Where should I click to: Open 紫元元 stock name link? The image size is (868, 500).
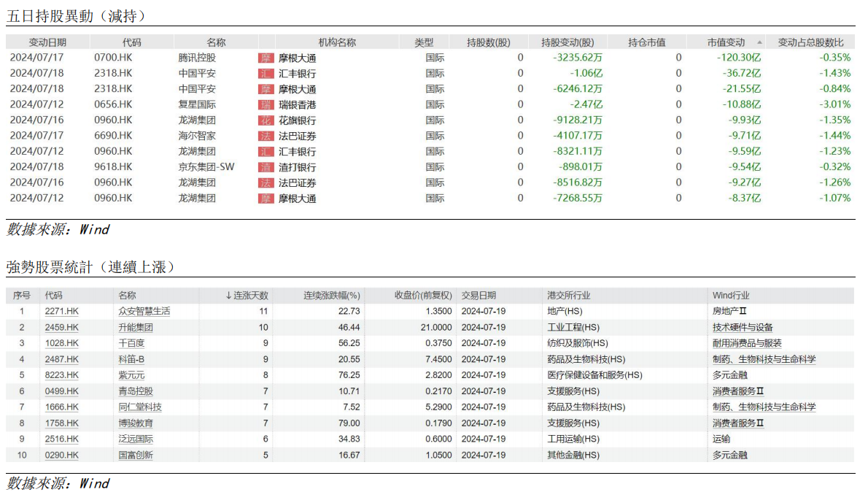tap(131, 375)
